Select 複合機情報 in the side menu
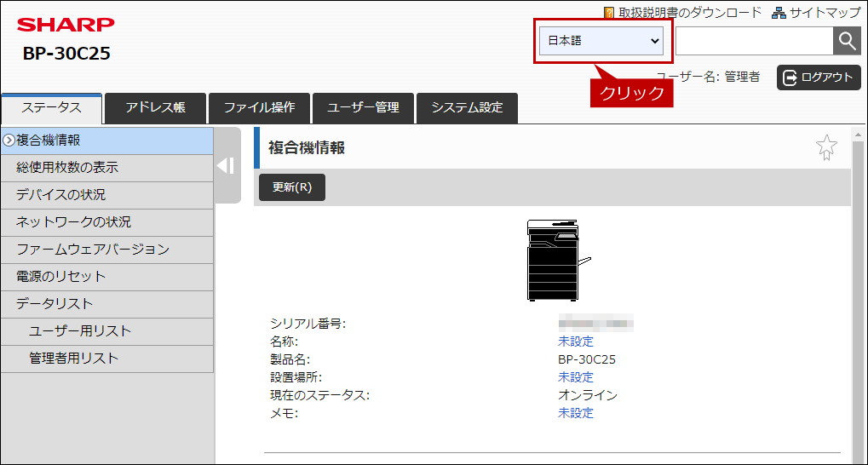Image resolution: width=868 pixels, height=465 pixels. point(106,141)
